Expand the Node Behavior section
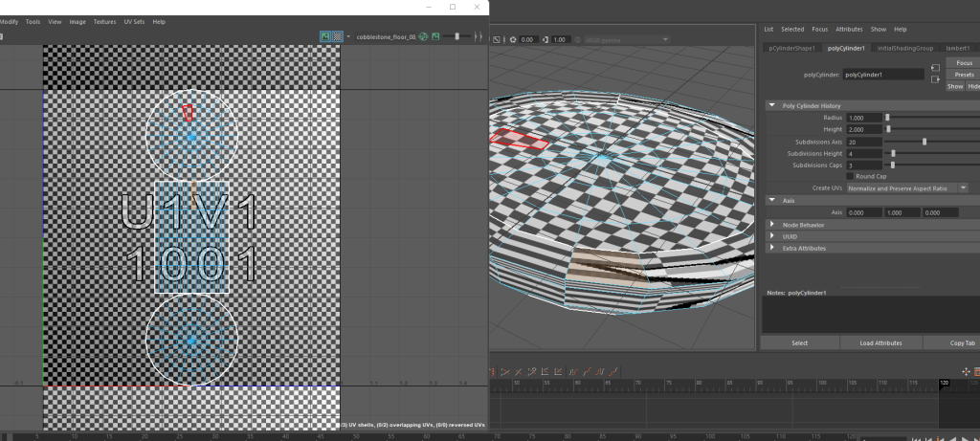Viewport: 980px width, 441px height. click(772, 224)
